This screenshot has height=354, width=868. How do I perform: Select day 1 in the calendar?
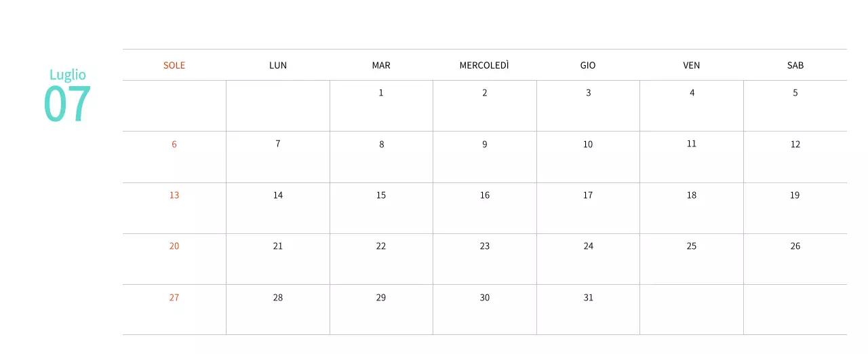coord(381,93)
